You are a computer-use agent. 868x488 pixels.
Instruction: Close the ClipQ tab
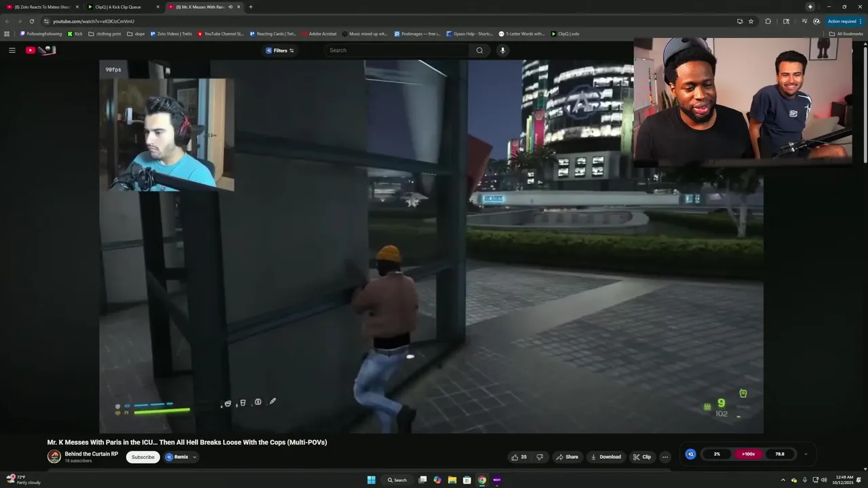tap(158, 7)
